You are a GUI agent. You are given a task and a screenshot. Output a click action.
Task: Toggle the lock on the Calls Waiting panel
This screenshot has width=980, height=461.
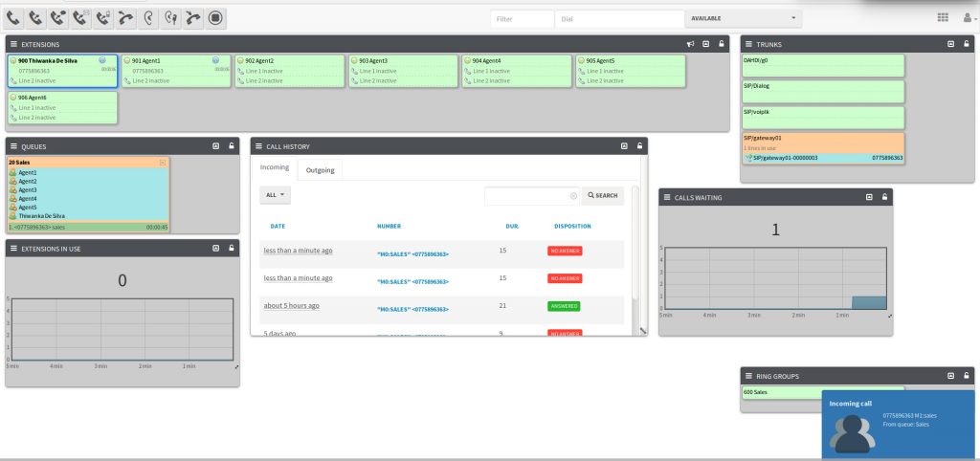[884, 197]
